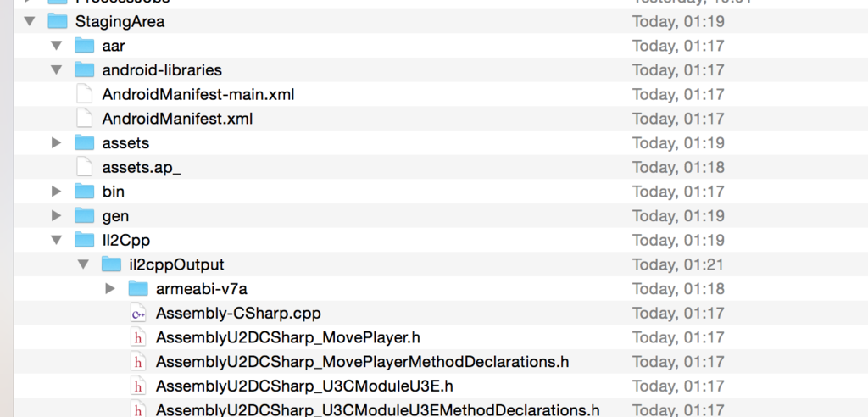Click the U3CModuleU3E.h header file icon

pos(138,386)
